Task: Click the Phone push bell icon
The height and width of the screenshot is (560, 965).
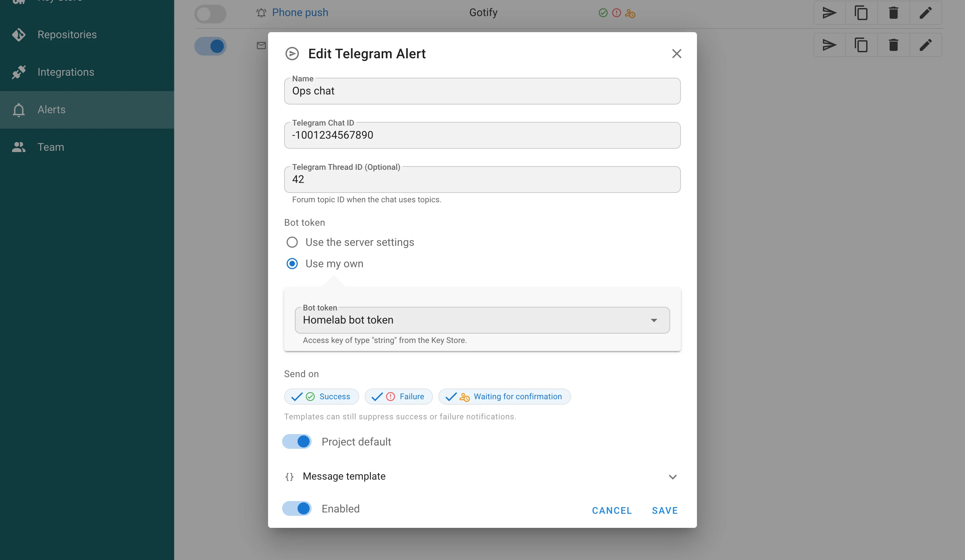Action: pyautogui.click(x=261, y=13)
